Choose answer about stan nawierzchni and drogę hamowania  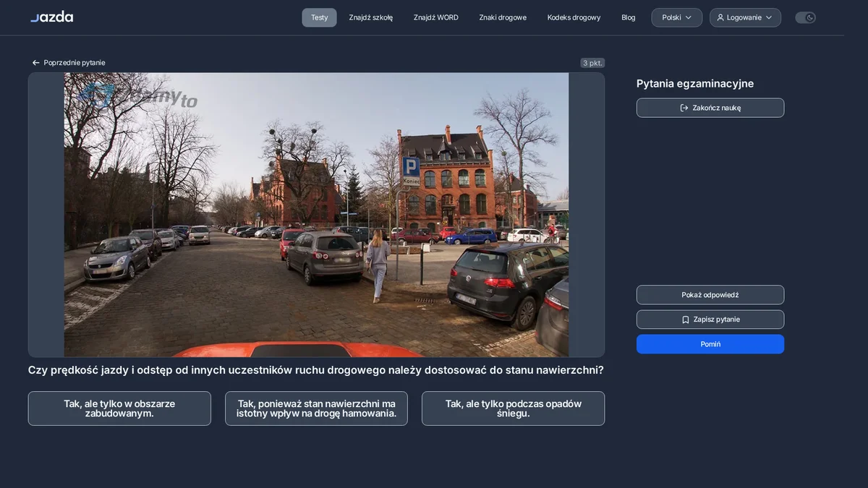click(316, 408)
